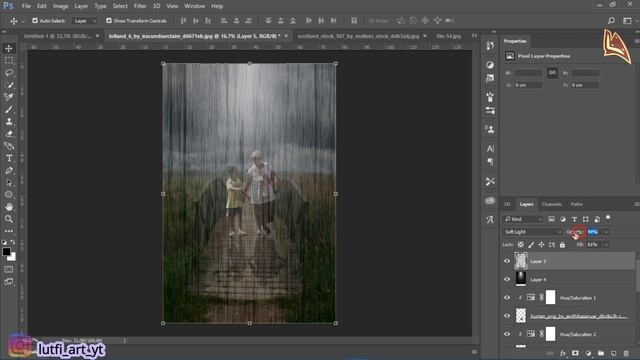Viewport: 640px width, 360px height.
Task: Open the layer Kind filter dropdown
Action: [523, 219]
